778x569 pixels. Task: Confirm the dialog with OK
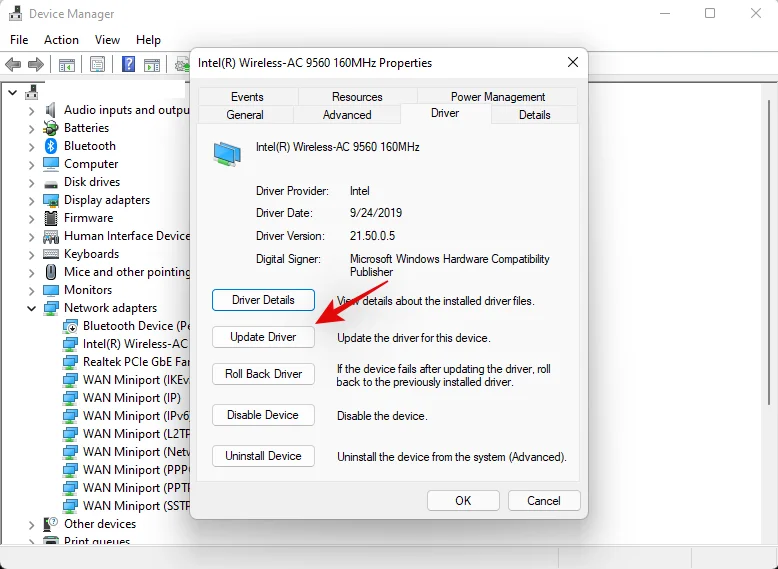coord(463,501)
